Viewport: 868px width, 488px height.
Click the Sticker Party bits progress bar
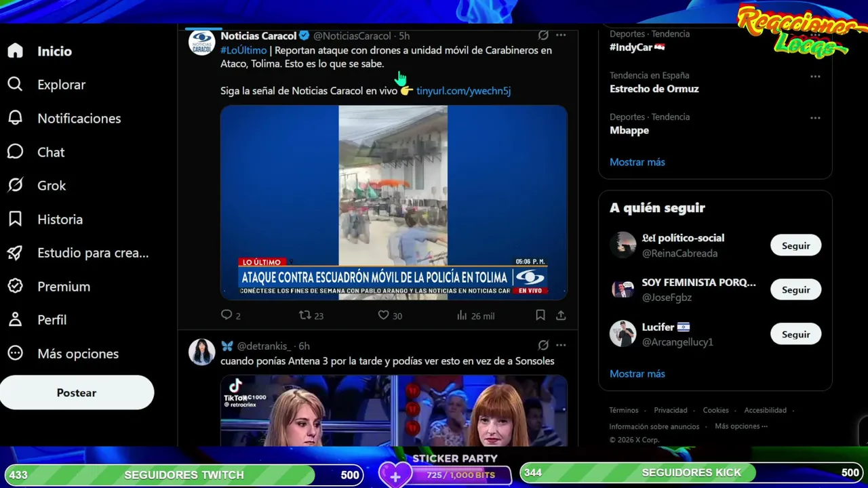coord(462,475)
